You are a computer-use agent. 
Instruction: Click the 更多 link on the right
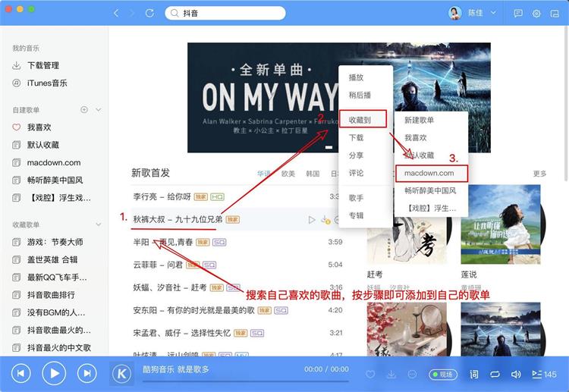[x=539, y=174]
